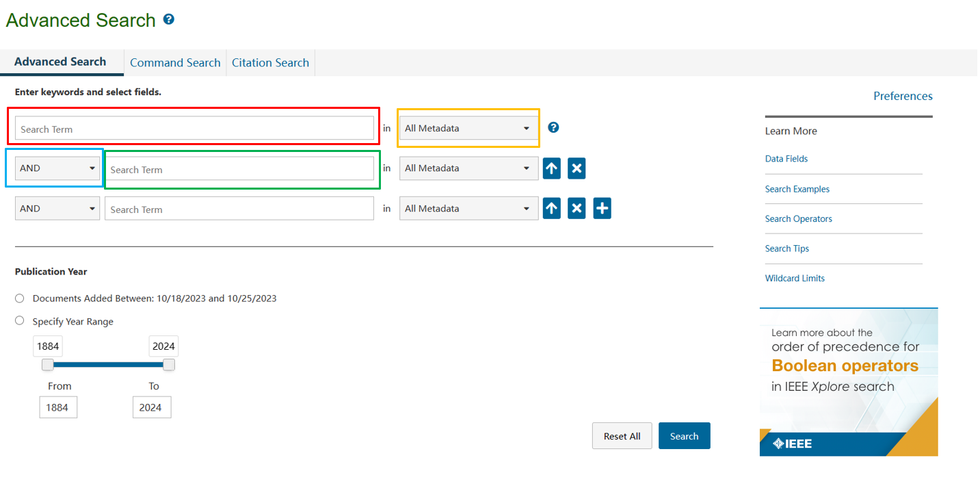Click the first Search Term input field
The width and height of the screenshot is (980, 484).
194,129
